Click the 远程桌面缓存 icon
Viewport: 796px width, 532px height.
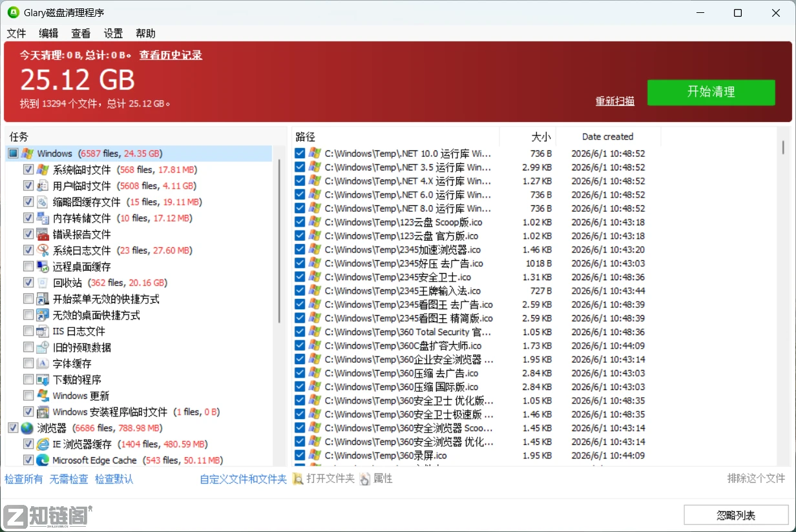pyautogui.click(x=43, y=267)
